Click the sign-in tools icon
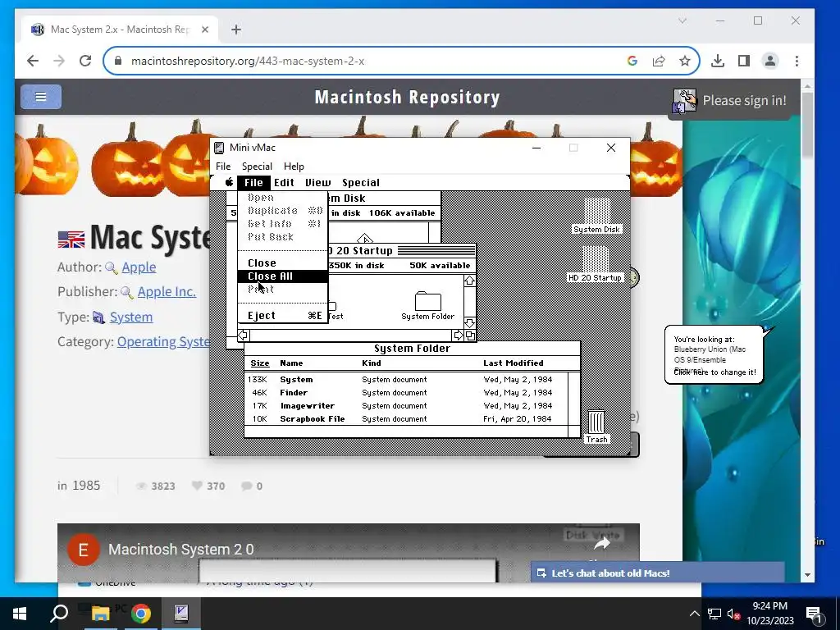 684,101
